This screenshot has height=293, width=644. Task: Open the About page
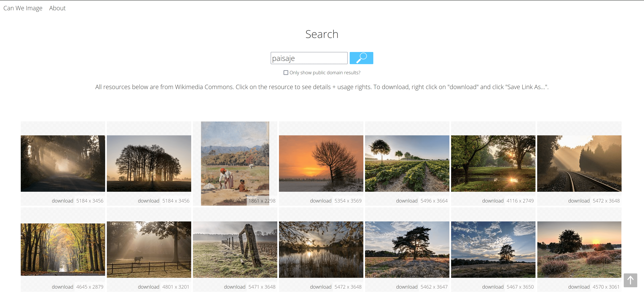click(x=57, y=8)
